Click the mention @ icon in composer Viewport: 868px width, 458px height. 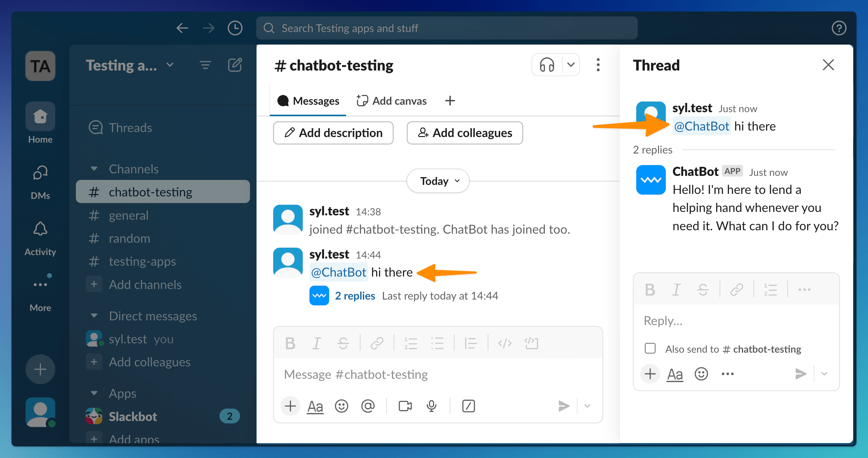(368, 406)
